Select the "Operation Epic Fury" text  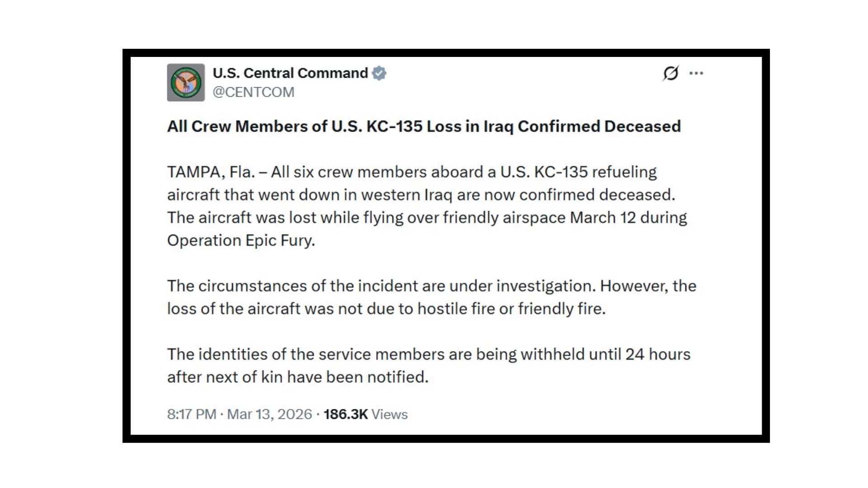(x=241, y=240)
